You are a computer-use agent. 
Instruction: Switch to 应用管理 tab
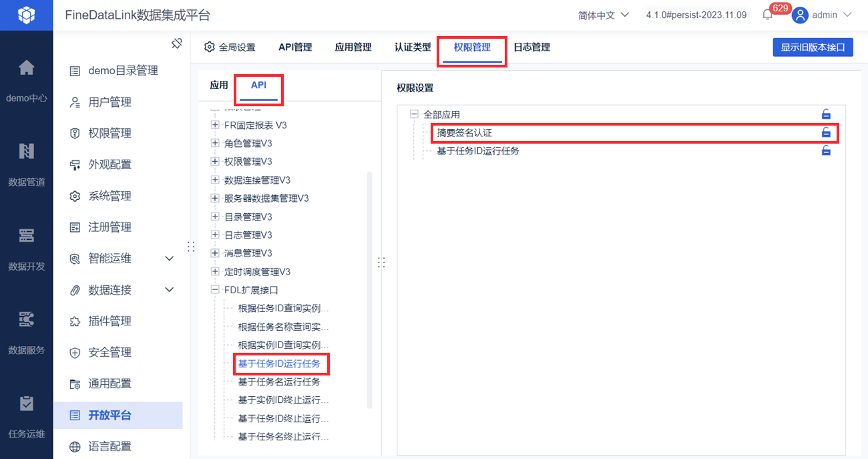(353, 47)
